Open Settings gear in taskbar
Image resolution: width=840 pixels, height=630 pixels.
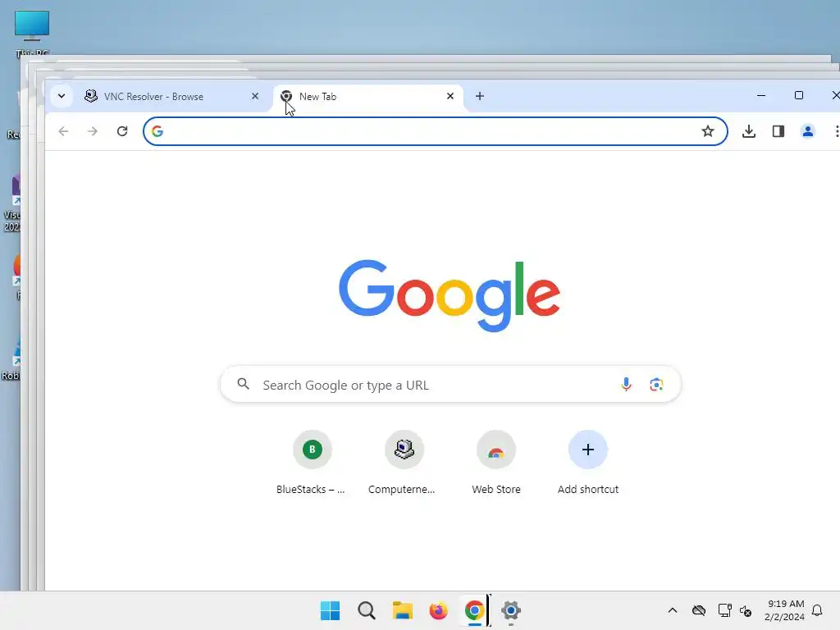click(x=510, y=610)
